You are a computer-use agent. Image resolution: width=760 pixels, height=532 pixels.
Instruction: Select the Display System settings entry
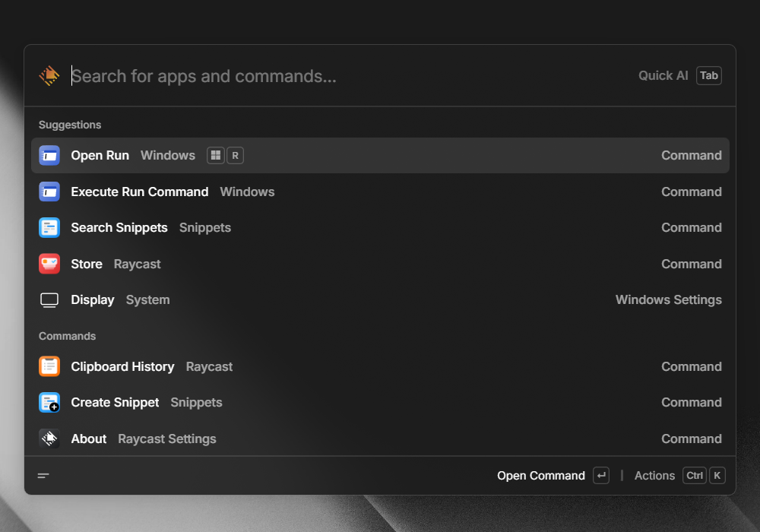point(380,300)
